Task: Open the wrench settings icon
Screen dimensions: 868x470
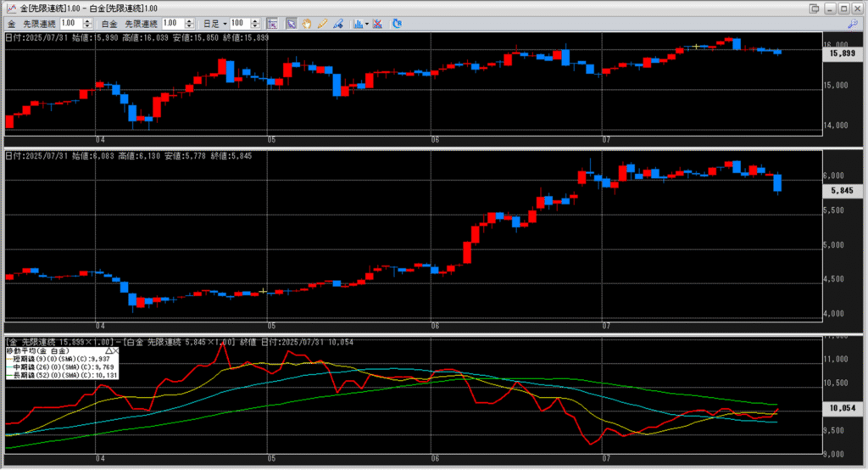Action: (x=853, y=24)
